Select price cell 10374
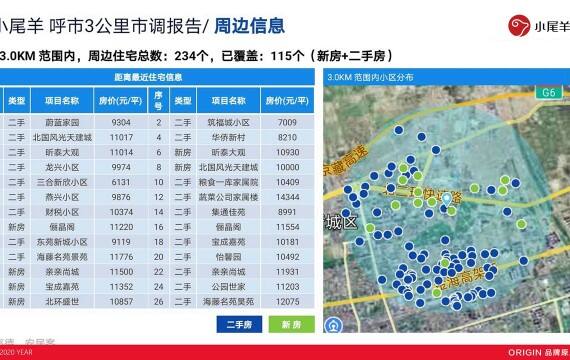 (x=121, y=212)
